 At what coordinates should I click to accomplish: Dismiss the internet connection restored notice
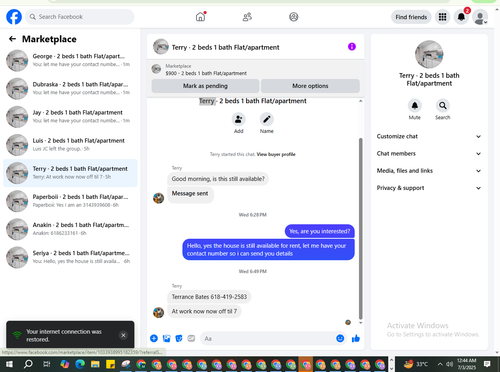[x=123, y=335]
